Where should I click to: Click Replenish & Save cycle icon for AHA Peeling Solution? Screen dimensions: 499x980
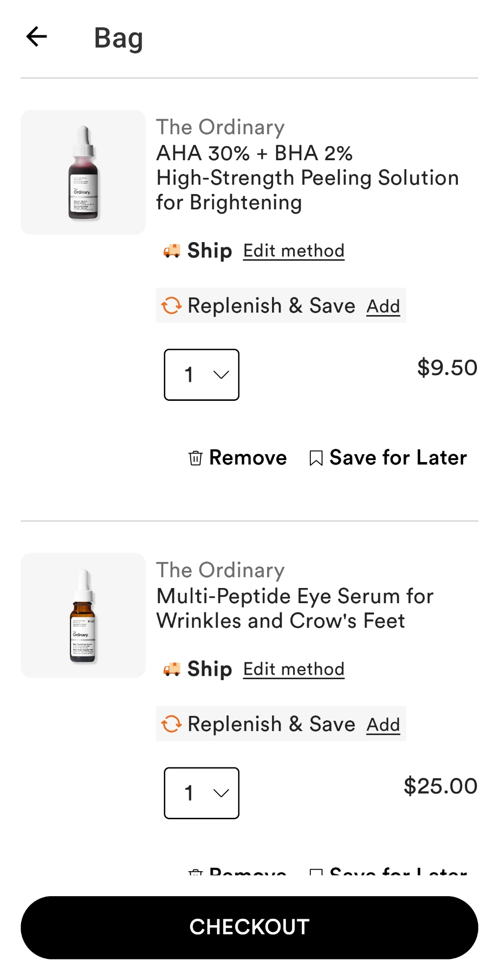click(x=172, y=306)
